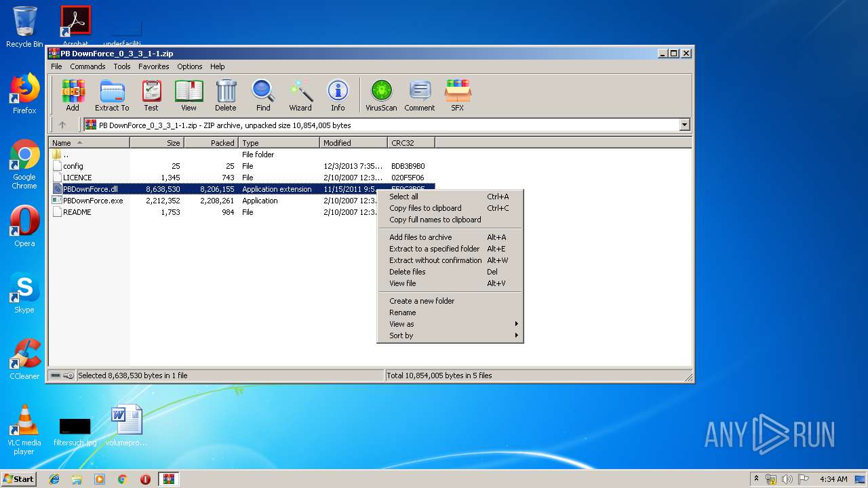This screenshot has width=868, height=488.
Task: Choose Extract to a specified folder
Action: [450, 249]
